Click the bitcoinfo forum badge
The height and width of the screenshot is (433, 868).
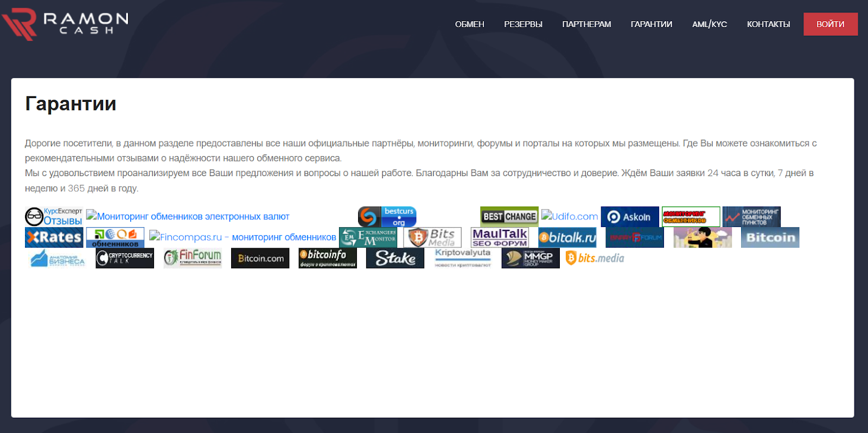pyautogui.click(x=328, y=258)
